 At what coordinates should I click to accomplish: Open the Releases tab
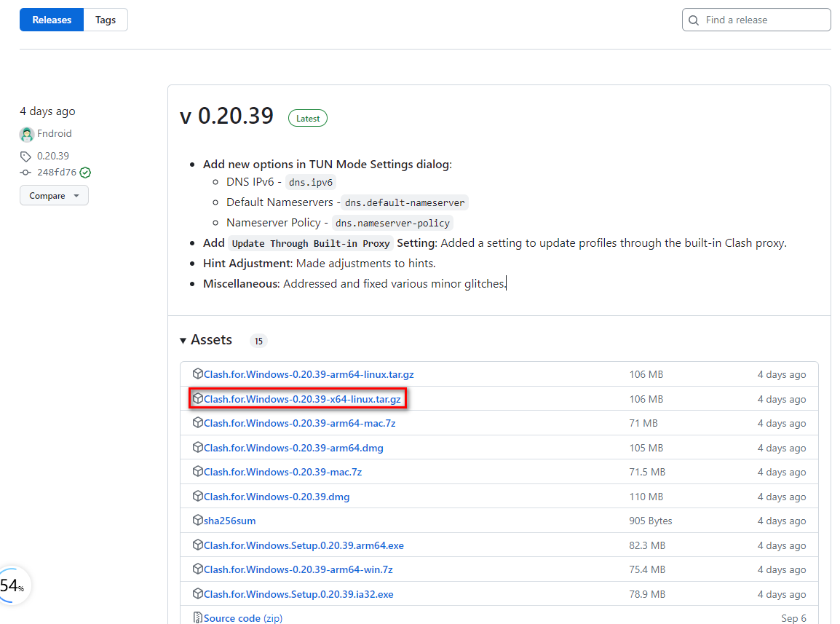pos(52,20)
